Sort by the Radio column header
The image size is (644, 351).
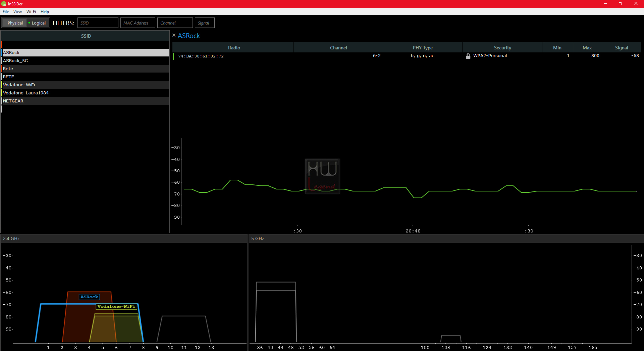coord(234,48)
